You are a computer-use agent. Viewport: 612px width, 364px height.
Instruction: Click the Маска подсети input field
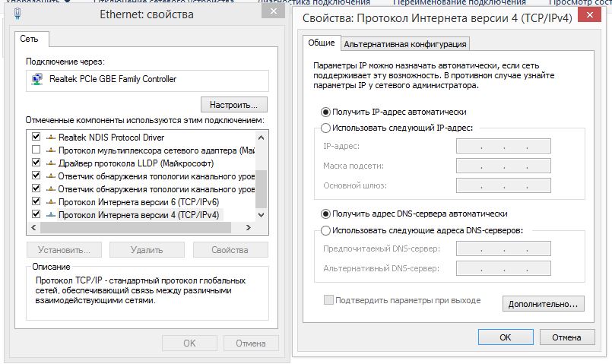pyautogui.click(x=503, y=166)
